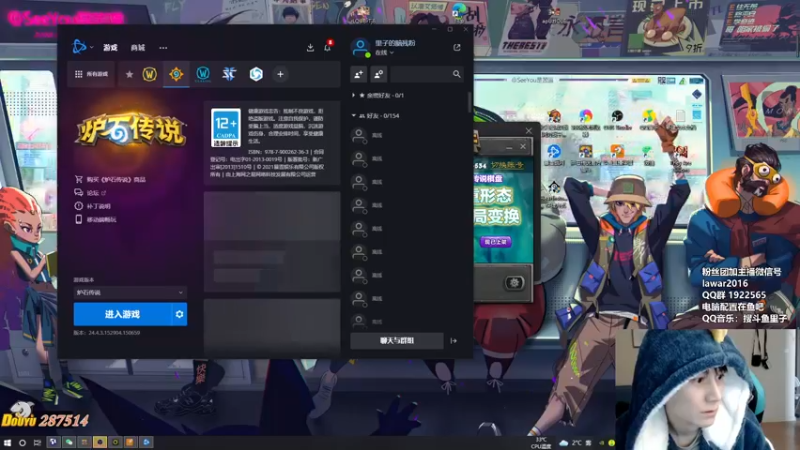Open the 聊天与群组 chat button
Viewport: 800px width, 450px height.
397,340
